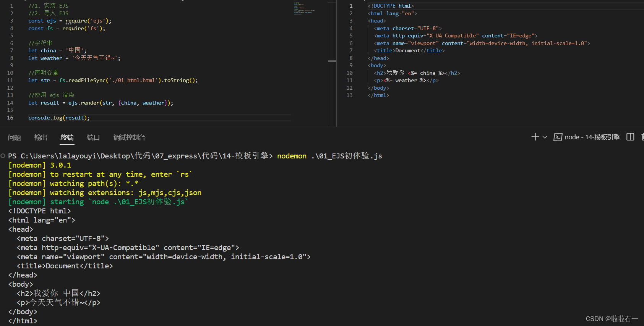The height and width of the screenshot is (326, 644).
Task: Click line const ejs = require('ejs');
Action: point(70,21)
